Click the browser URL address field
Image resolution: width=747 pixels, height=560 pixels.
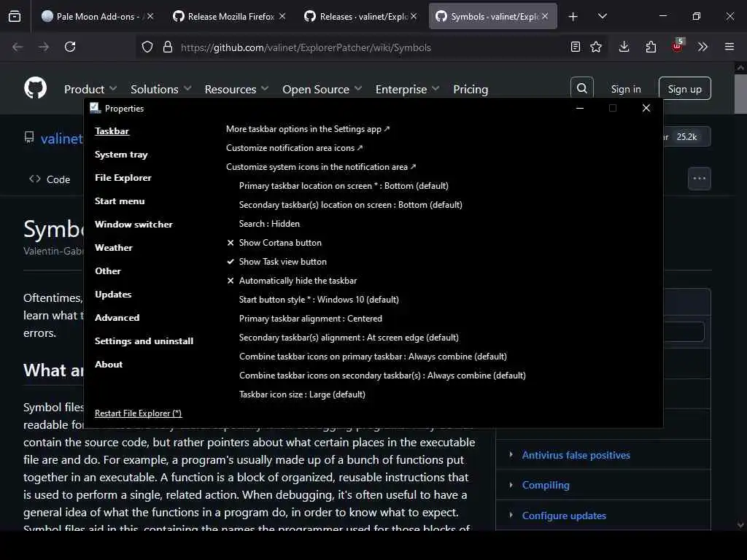click(371, 47)
